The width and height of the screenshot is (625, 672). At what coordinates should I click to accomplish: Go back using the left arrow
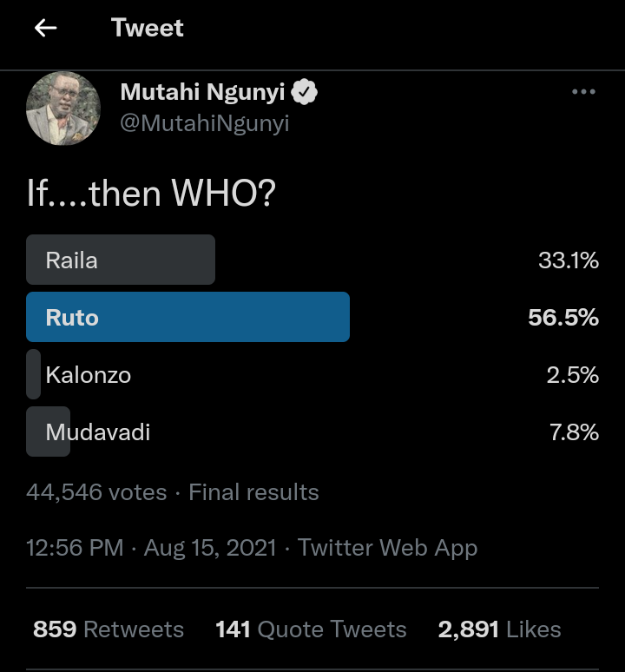45,28
